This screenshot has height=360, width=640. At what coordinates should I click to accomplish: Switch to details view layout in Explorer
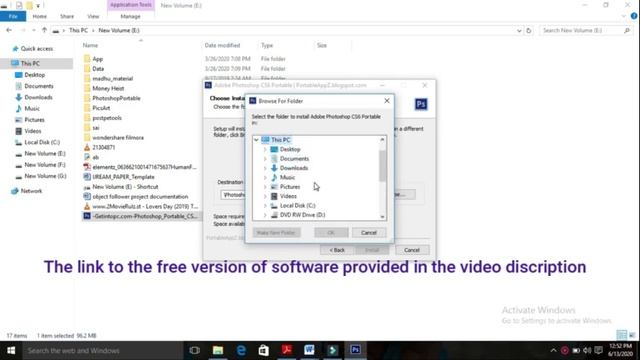click(x=622, y=336)
